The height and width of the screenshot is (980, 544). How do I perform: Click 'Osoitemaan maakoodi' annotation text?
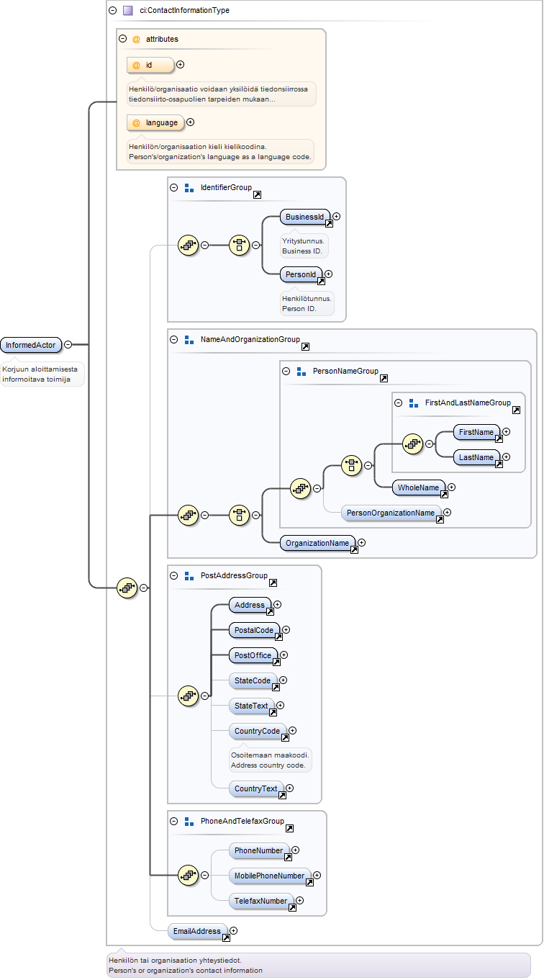coord(270,755)
